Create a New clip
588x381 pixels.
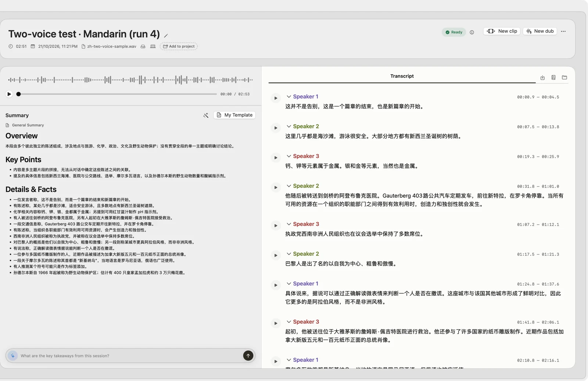coord(502,31)
